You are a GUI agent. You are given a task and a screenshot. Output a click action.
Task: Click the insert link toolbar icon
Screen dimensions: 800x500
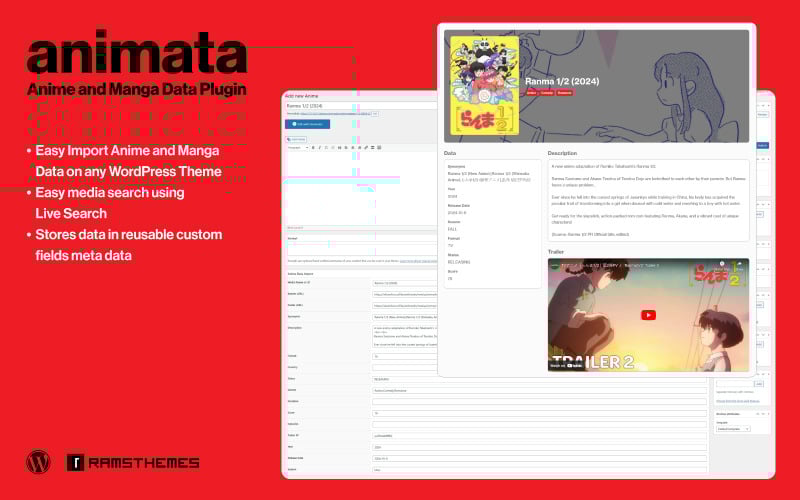tap(366, 147)
